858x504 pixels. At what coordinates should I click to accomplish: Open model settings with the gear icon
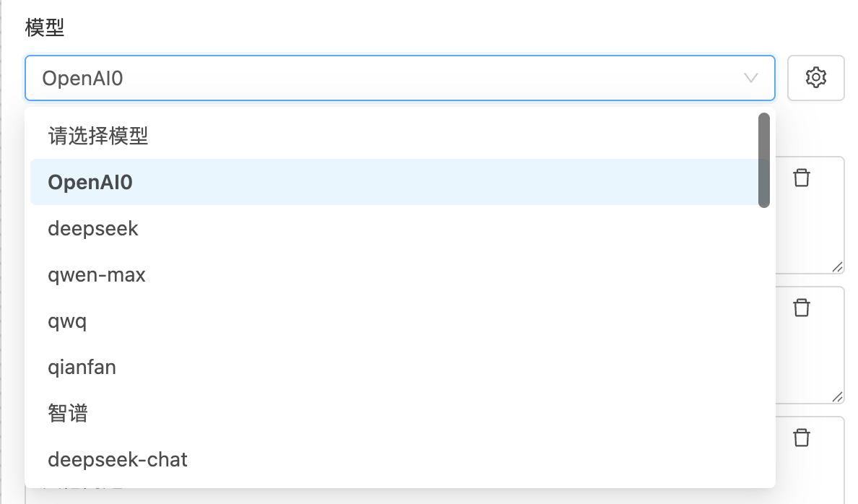[815, 77]
